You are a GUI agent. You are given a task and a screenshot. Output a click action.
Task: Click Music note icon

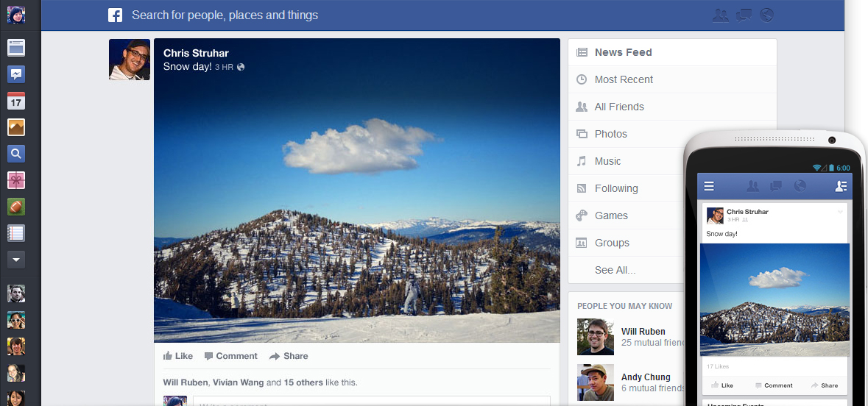tap(582, 161)
